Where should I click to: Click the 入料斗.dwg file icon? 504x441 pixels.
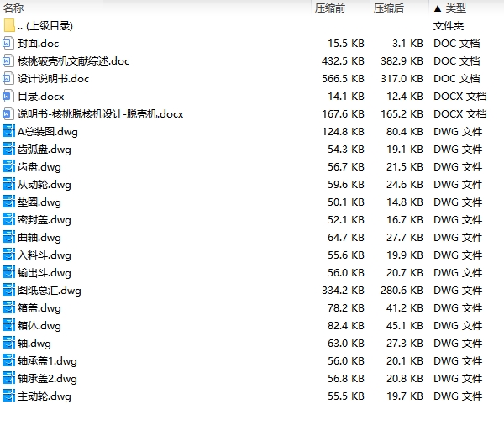point(8,255)
